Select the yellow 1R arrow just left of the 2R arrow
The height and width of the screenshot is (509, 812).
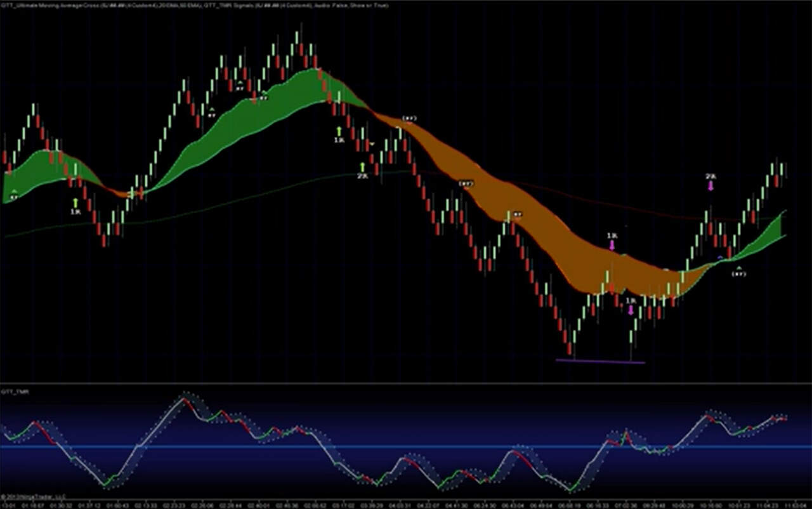pyautogui.click(x=339, y=131)
